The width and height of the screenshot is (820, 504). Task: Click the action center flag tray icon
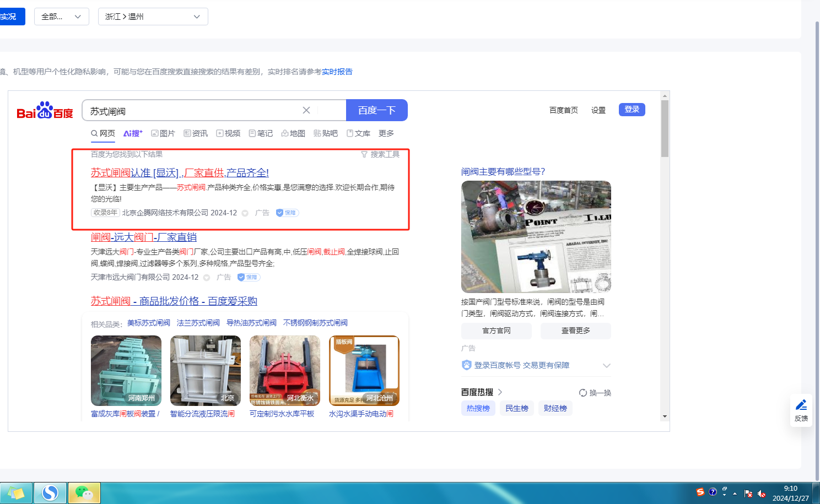click(x=748, y=494)
